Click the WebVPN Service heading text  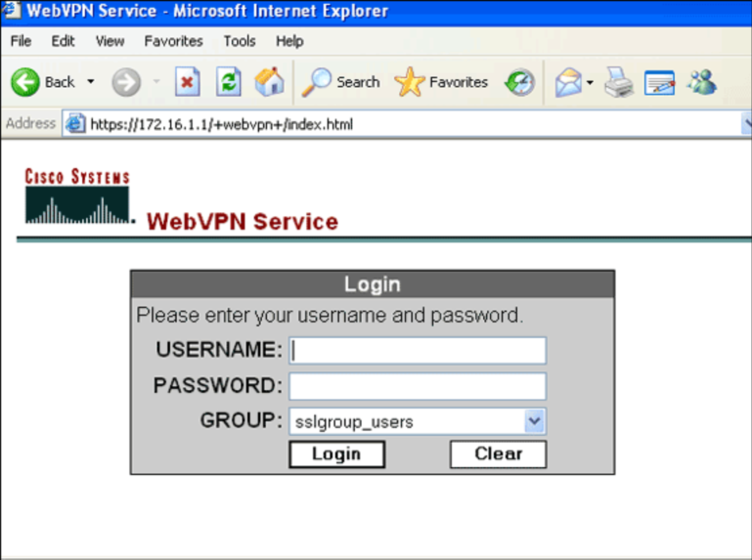(243, 222)
